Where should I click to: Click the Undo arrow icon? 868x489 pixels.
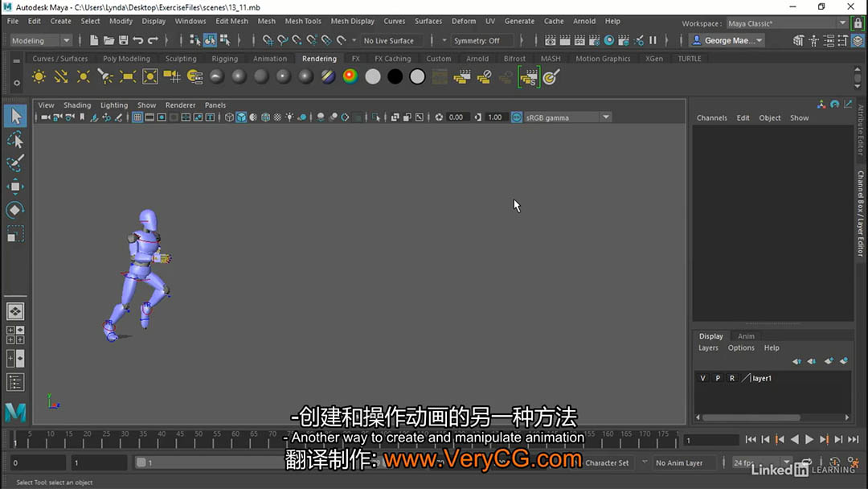pyautogui.click(x=137, y=40)
